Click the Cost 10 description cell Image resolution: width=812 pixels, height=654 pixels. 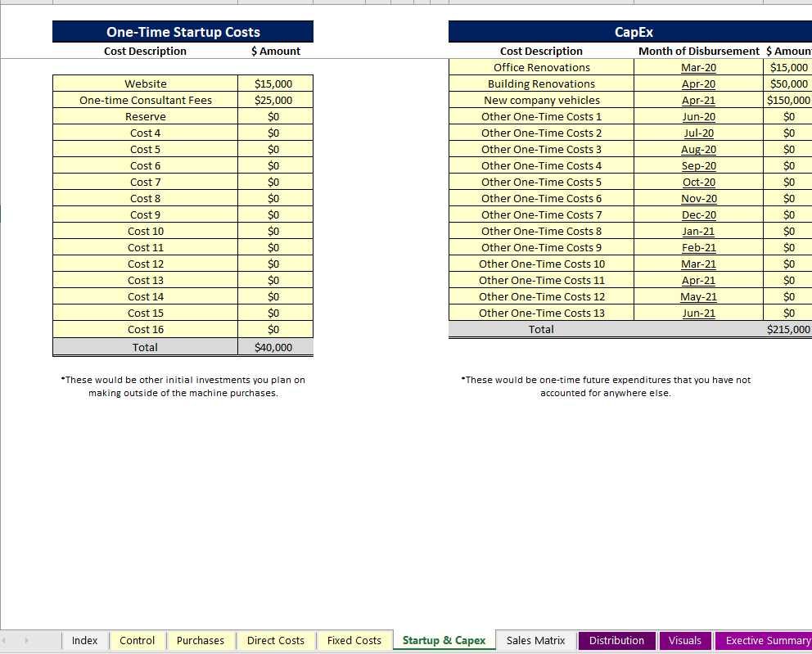tap(146, 231)
